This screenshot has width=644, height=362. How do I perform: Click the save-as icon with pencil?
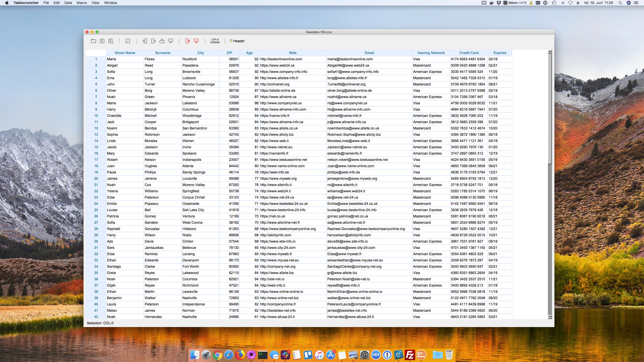coord(111,41)
